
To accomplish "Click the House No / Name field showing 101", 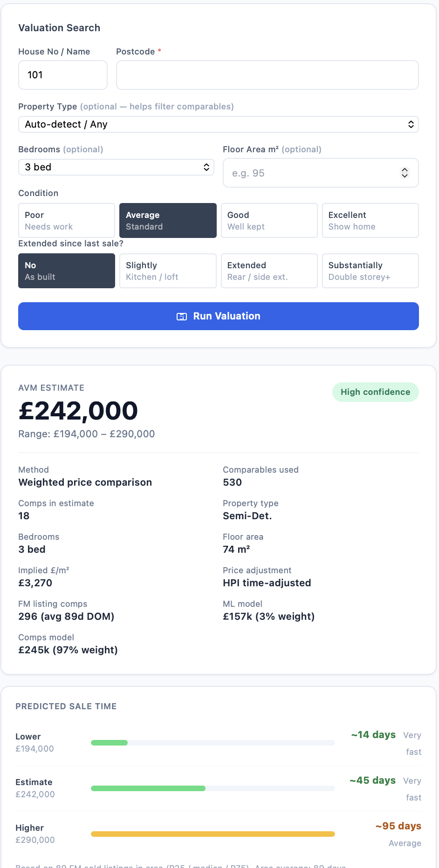I will (x=62, y=75).
